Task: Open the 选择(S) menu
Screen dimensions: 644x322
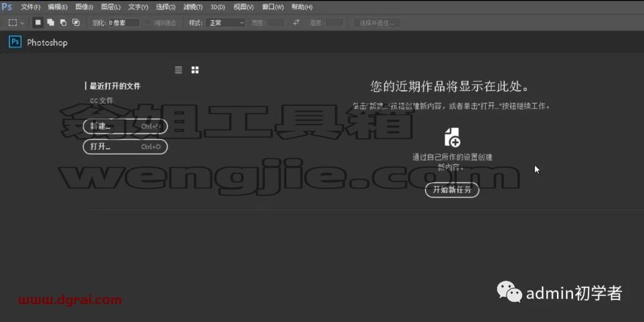Action: pos(166,7)
